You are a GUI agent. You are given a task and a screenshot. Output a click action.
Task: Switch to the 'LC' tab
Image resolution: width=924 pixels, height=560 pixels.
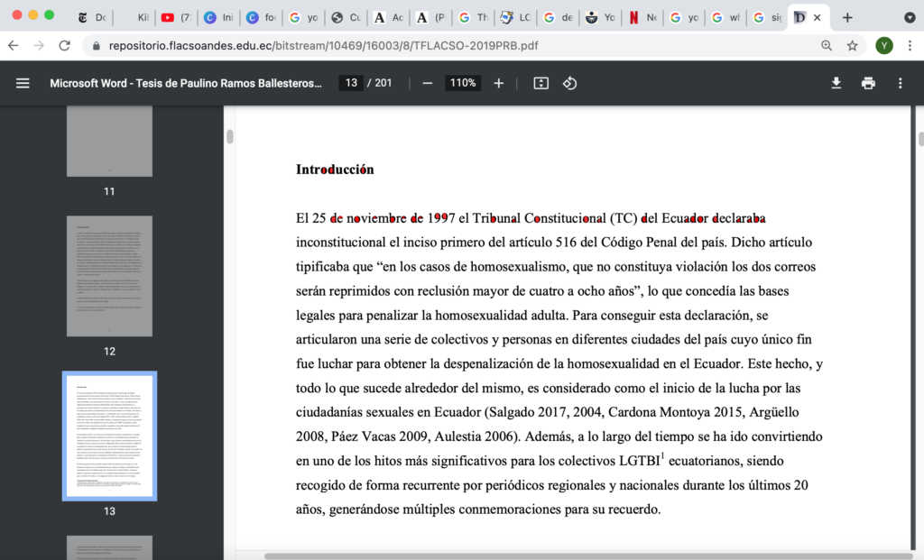[515, 18]
